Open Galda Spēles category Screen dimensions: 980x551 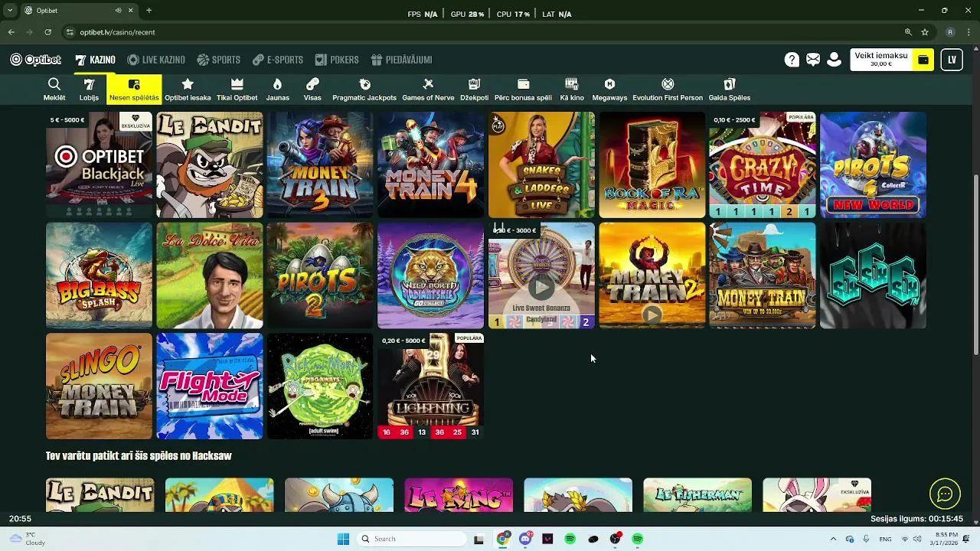tap(729, 89)
